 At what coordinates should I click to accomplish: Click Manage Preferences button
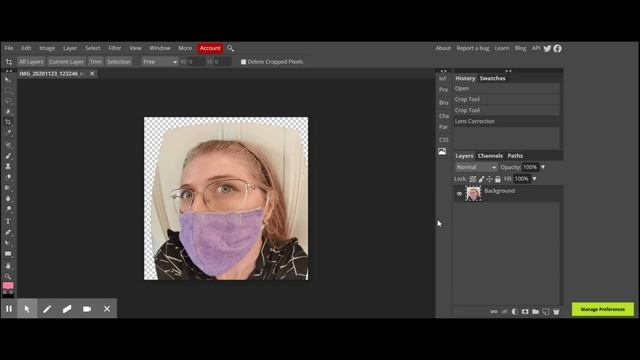[603, 309]
